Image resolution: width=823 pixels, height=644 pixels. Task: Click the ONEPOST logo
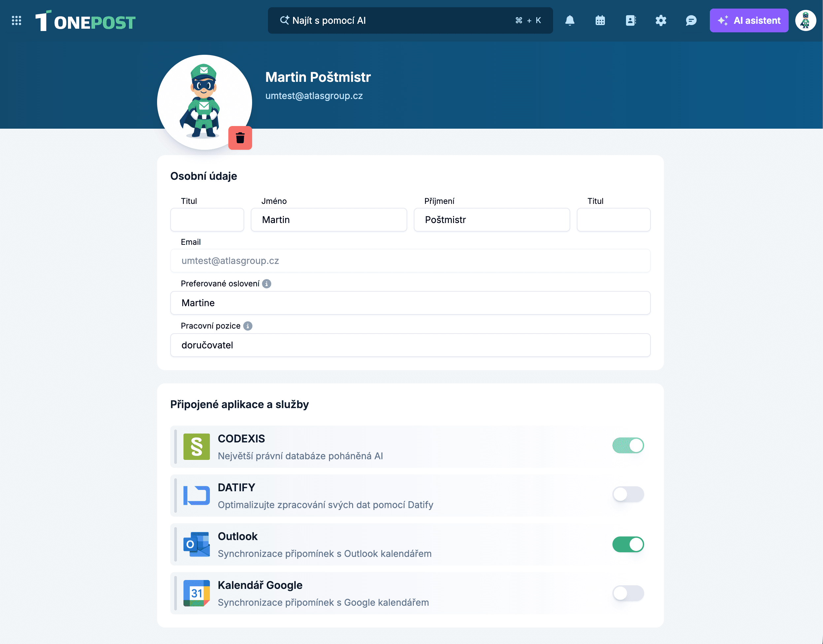pyautogui.click(x=85, y=21)
